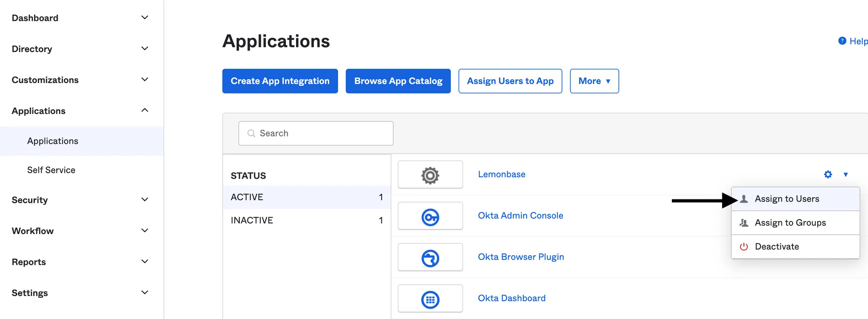The height and width of the screenshot is (319, 868).
Task: Click the Directory sidebar label
Action: (x=32, y=49)
